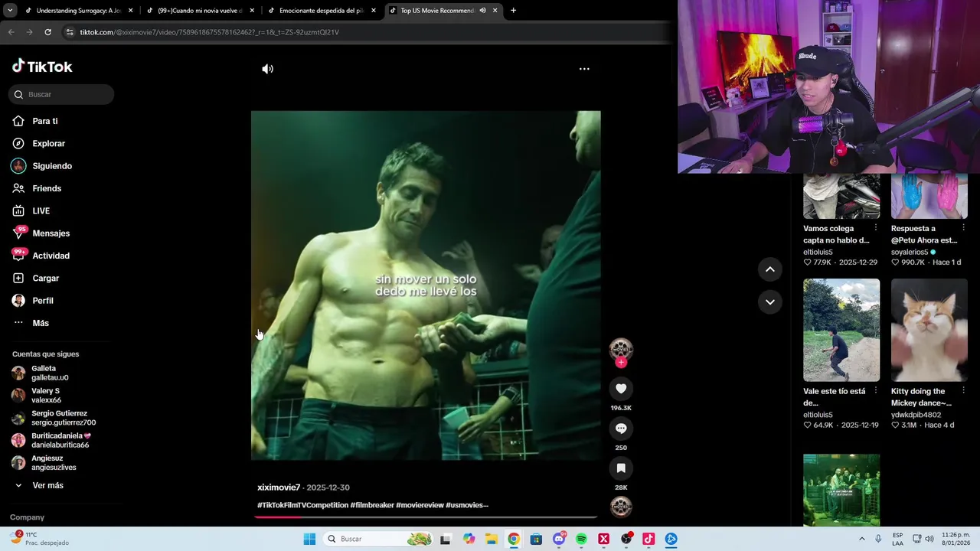Reload the page in Chrome
Viewport: 980px width, 551px height.
click(x=47, y=32)
